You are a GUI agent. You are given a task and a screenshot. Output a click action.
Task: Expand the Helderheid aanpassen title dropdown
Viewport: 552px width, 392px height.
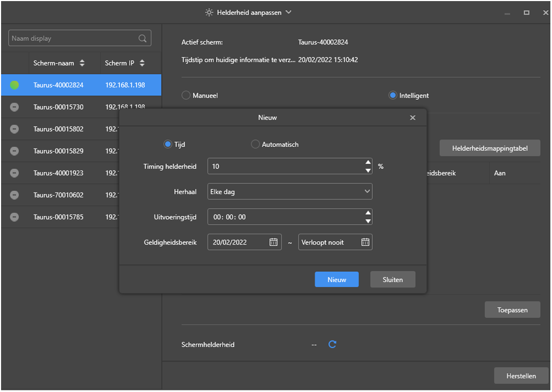tap(289, 12)
